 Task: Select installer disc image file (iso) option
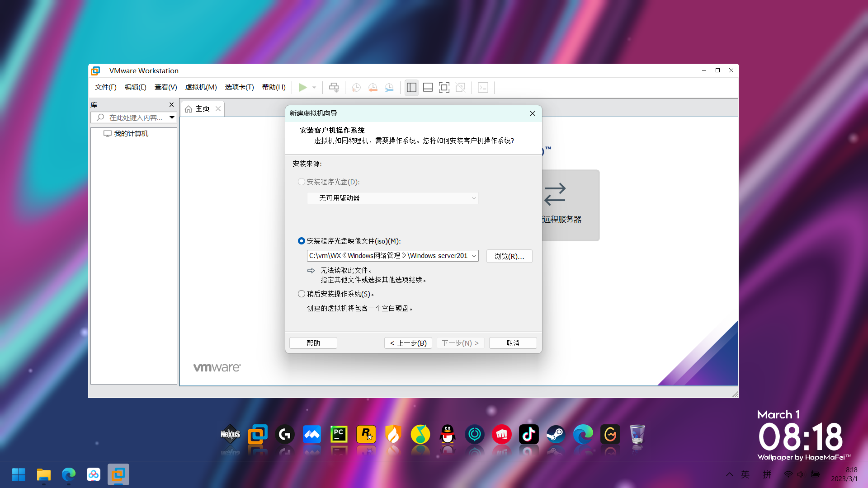(x=302, y=241)
